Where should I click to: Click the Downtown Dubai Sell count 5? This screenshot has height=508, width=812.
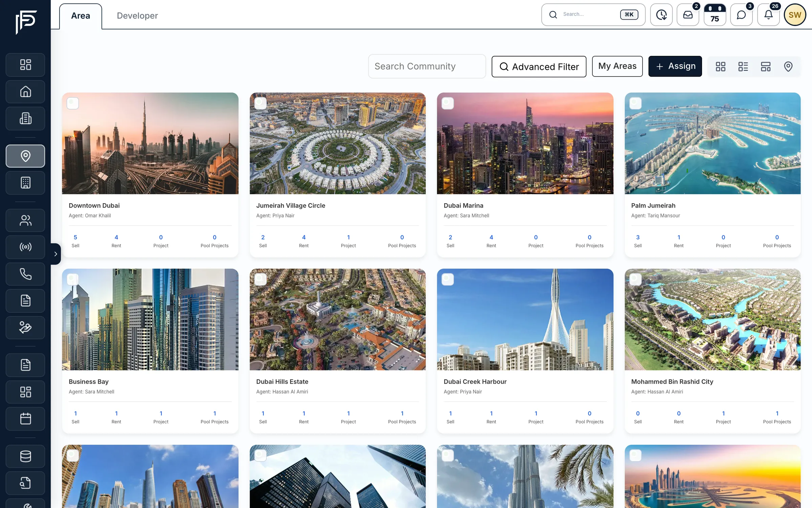coord(75,237)
